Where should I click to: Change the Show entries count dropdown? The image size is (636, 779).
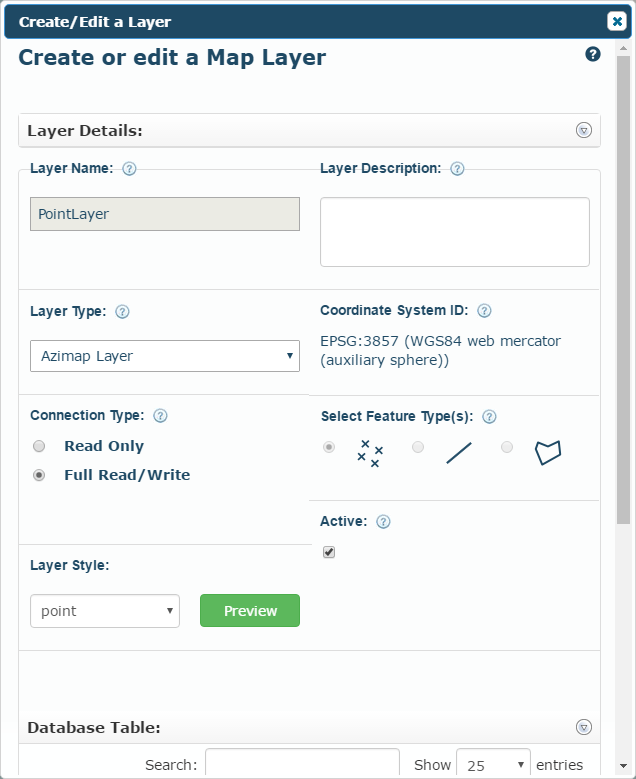[493, 764]
